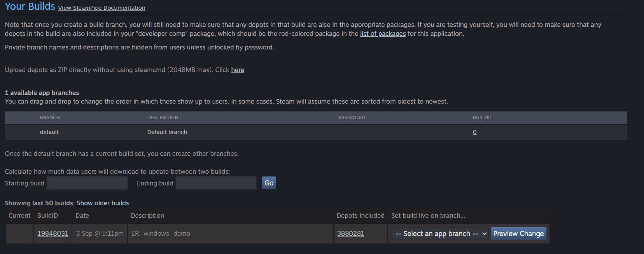Open build 19848031 details
This screenshot has height=254, width=644.
pyautogui.click(x=53, y=234)
